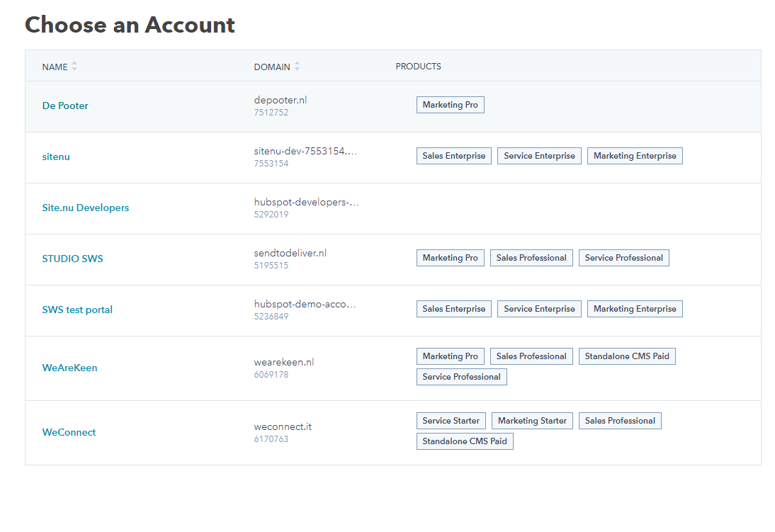775x532 pixels.
Task: Click STUDIO SWS's Sales Professional tag
Action: 531,258
